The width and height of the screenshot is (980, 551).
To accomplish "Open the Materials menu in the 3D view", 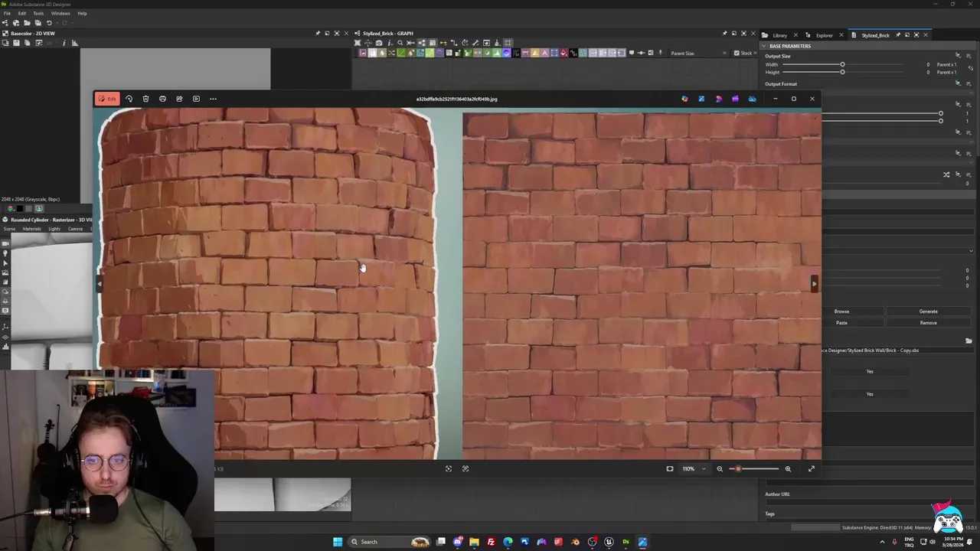I will [31, 229].
